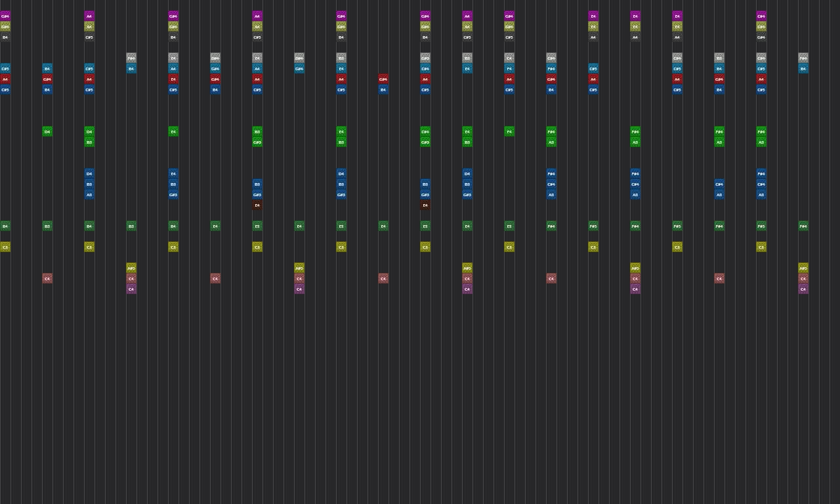Click the purple C4 note at the bottom
840x504 pixels.
pos(131,289)
